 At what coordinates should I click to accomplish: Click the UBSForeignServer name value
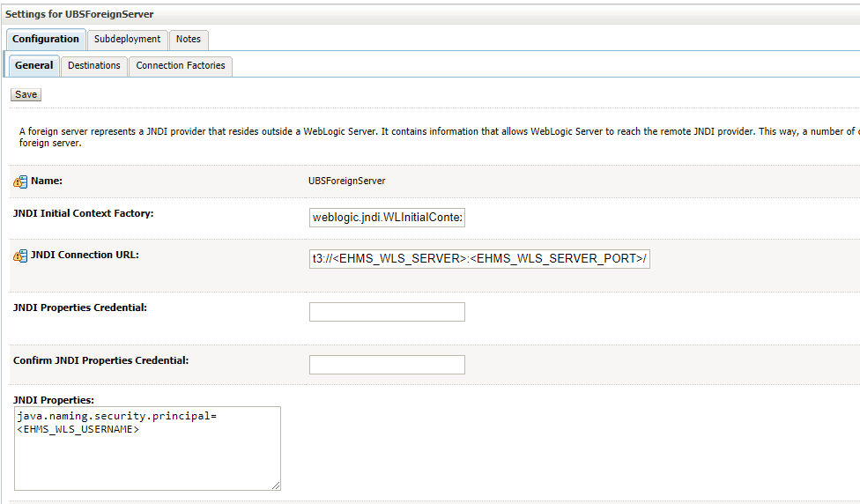tap(347, 181)
